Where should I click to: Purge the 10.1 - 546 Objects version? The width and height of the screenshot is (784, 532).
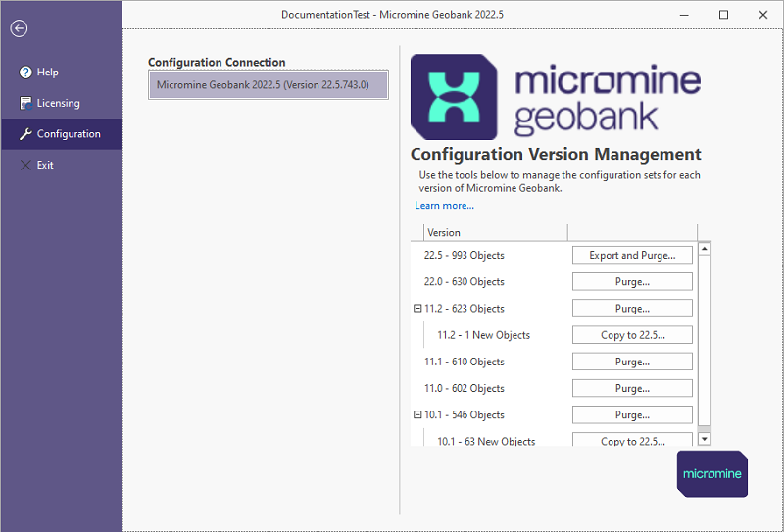[632, 415]
